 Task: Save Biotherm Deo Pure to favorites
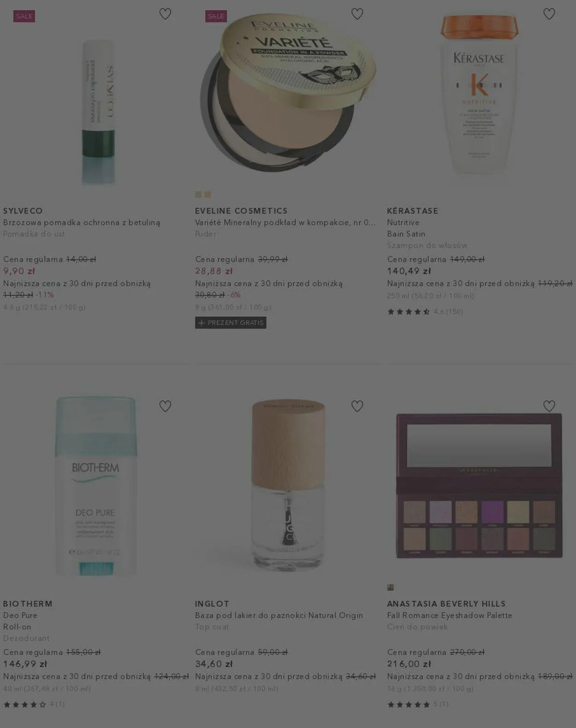click(x=165, y=406)
